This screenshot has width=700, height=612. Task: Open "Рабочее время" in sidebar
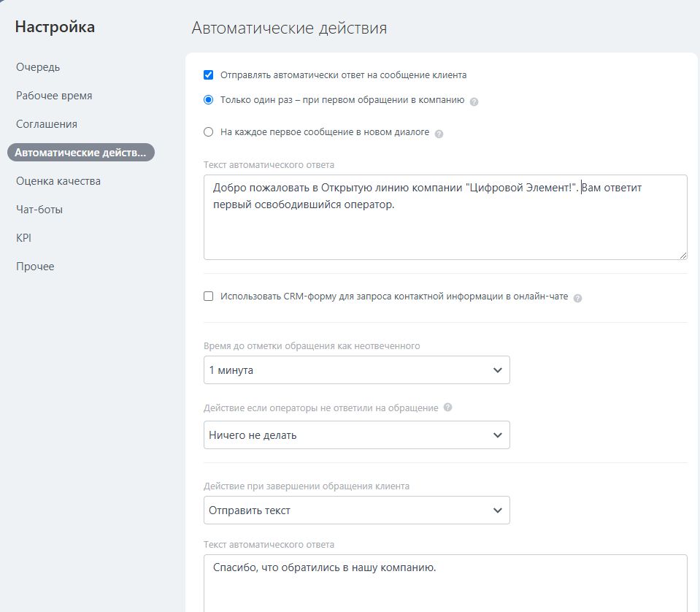(x=54, y=96)
